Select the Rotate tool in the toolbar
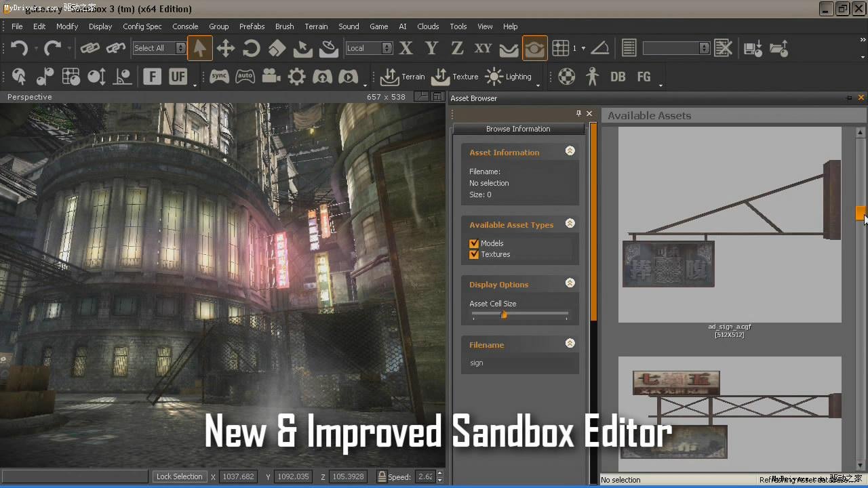 251,48
